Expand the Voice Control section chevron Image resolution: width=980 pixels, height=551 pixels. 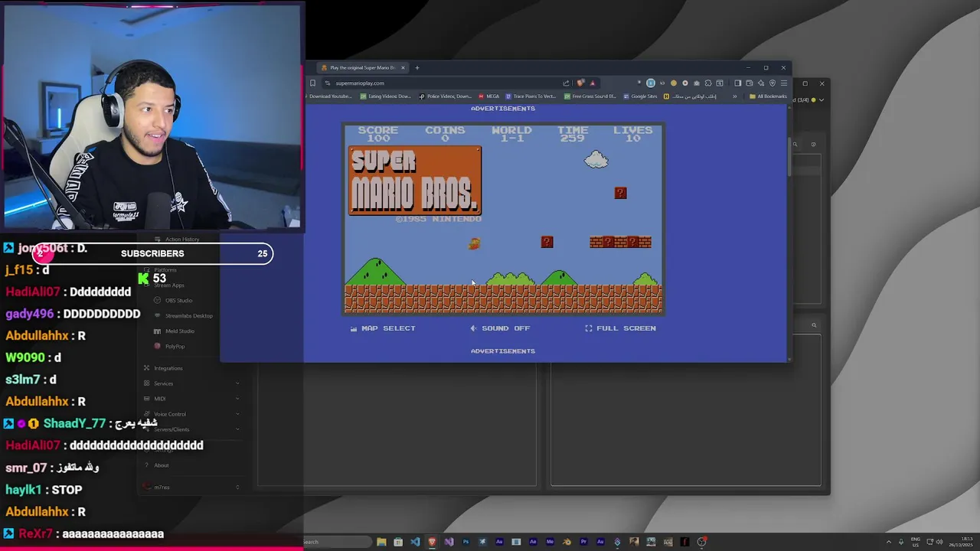pyautogui.click(x=237, y=414)
